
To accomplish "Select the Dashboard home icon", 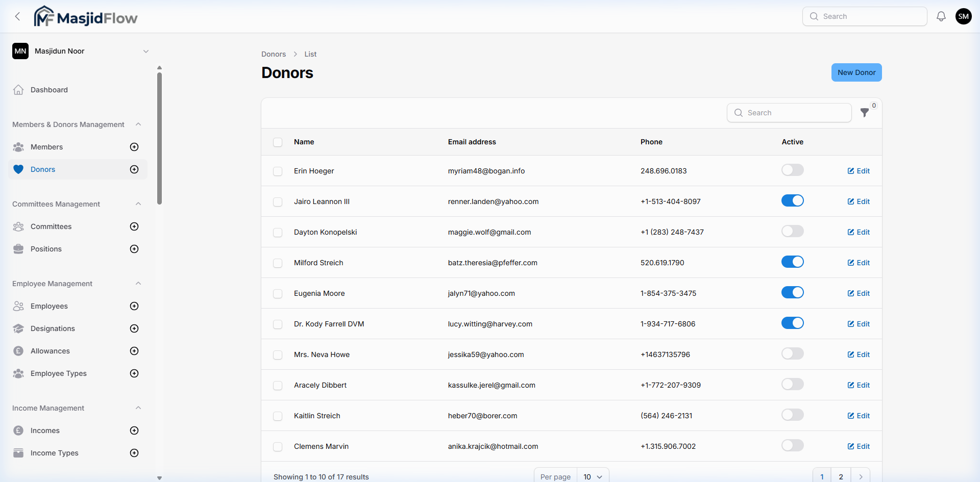I will (18, 89).
